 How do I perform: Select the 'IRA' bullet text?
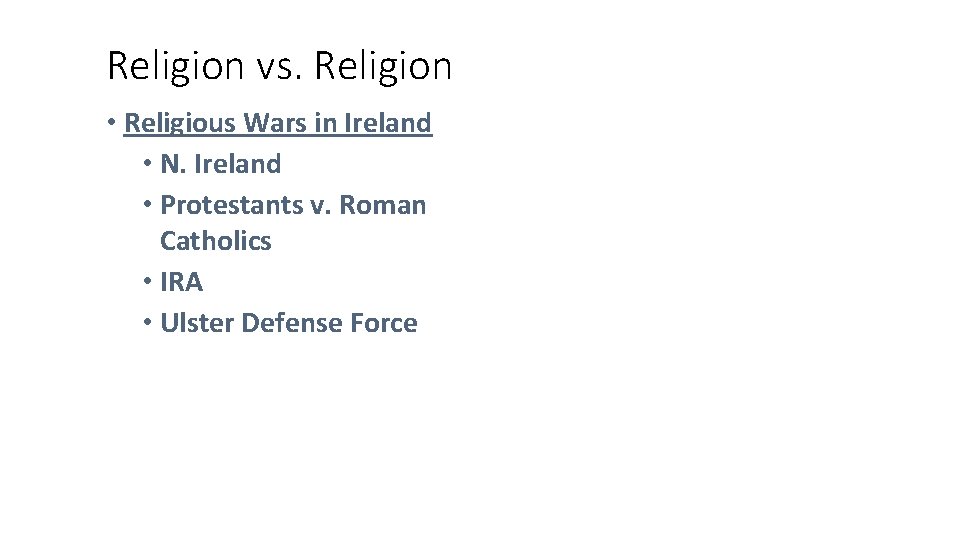coord(181,282)
